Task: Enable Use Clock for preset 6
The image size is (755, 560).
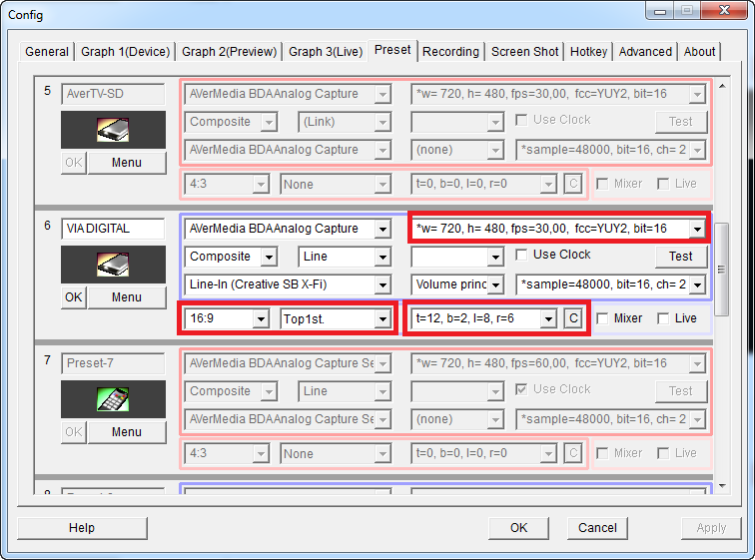Action: click(x=521, y=255)
